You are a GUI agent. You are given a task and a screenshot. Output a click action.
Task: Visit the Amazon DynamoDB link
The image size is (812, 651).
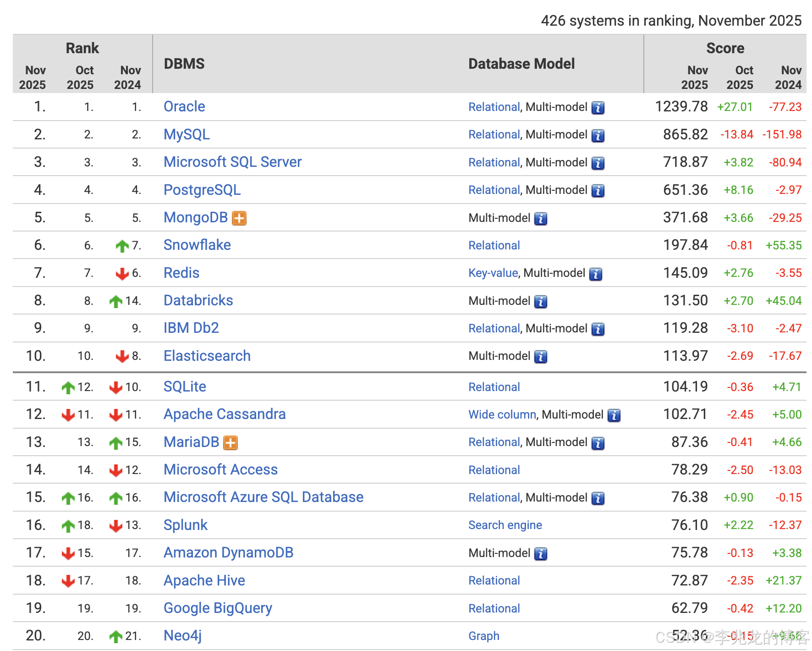[228, 552]
